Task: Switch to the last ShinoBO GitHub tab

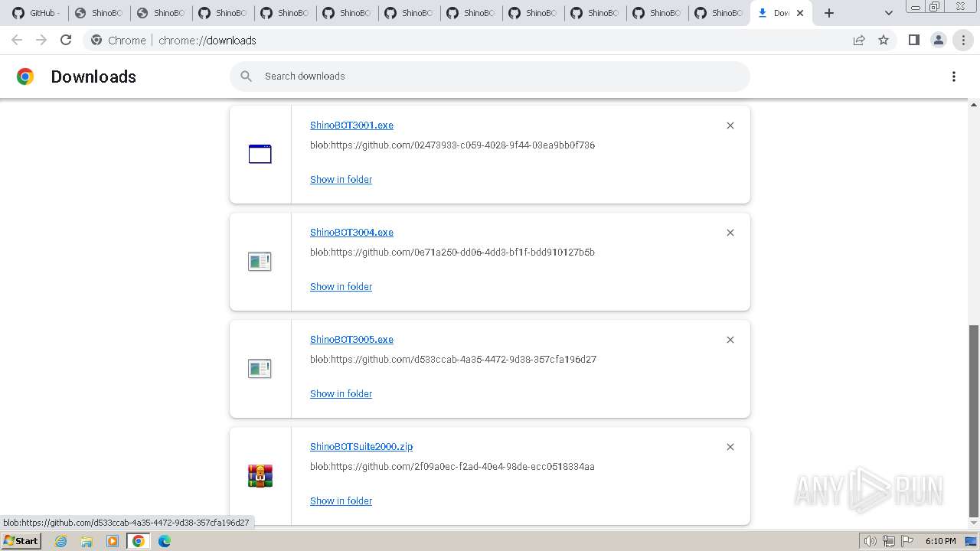Action: pos(719,13)
